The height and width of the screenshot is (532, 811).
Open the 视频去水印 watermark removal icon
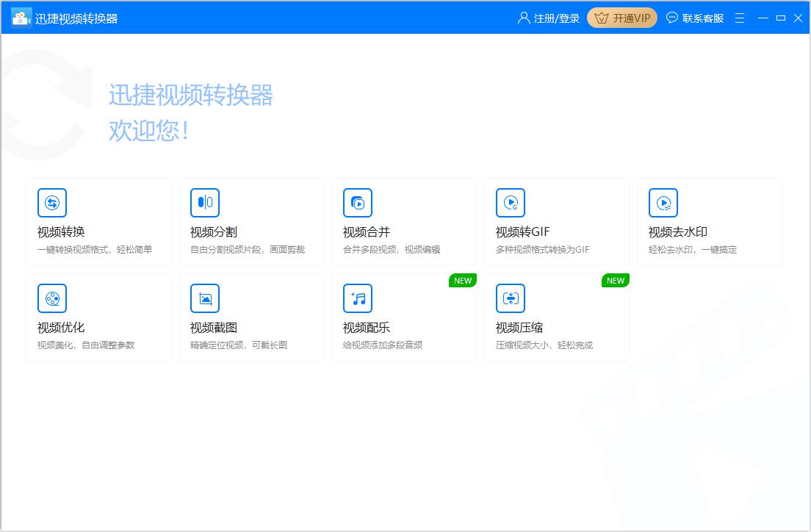coord(663,203)
